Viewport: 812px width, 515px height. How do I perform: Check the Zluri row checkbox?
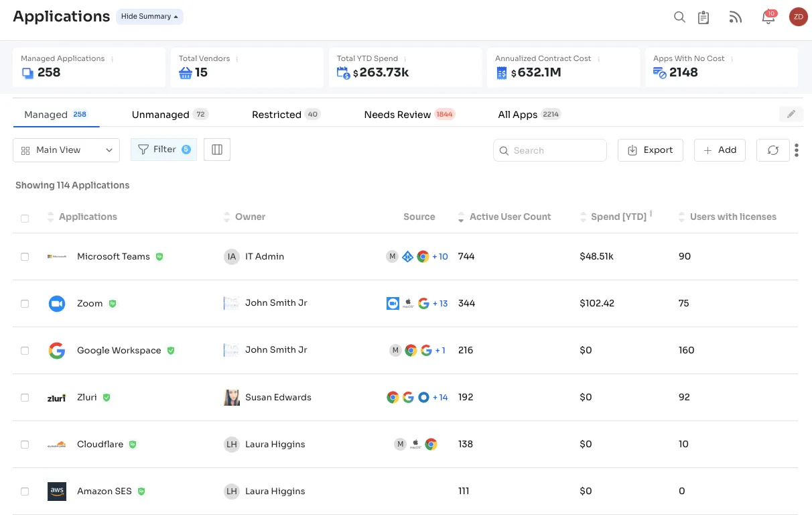point(25,397)
